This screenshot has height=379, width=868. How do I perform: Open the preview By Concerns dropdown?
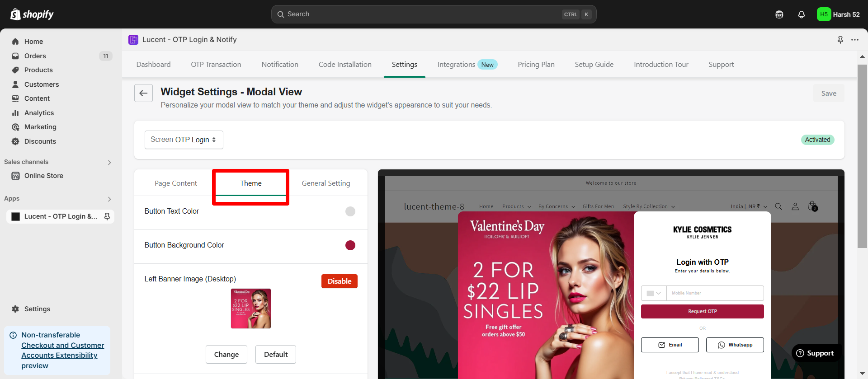coord(557,206)
